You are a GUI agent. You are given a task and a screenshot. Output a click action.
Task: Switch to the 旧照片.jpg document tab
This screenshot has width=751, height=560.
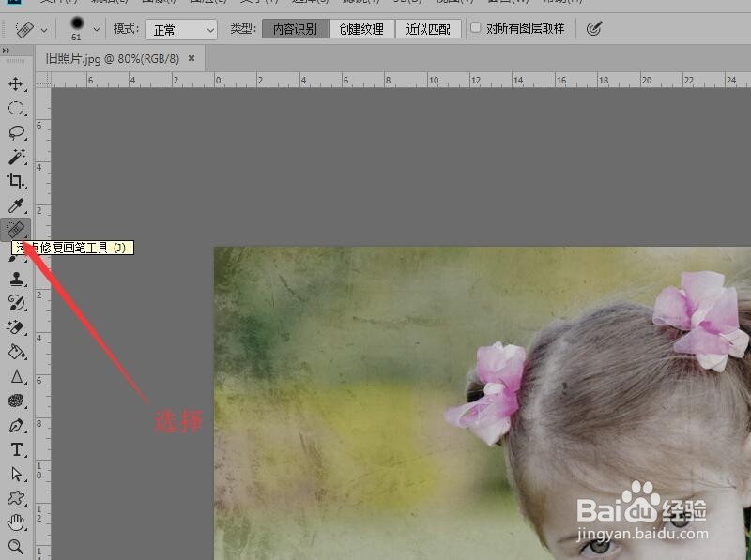coord(113,57)
